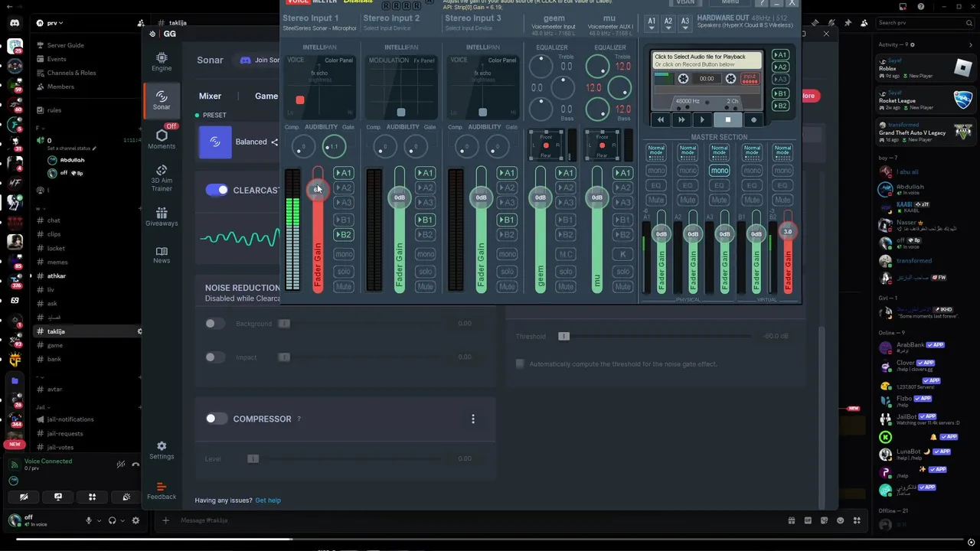Click the Voicemeeter cassette stop button
Viewport: 980px width, 551px height.
click(x=727, y=119)
